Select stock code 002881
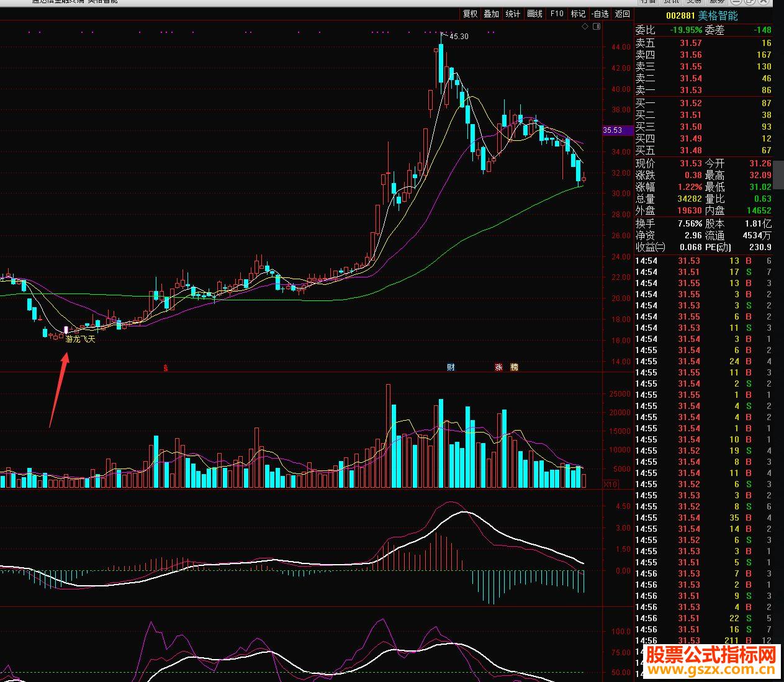Viewport: 784px width, 682px height. point(680,16)
